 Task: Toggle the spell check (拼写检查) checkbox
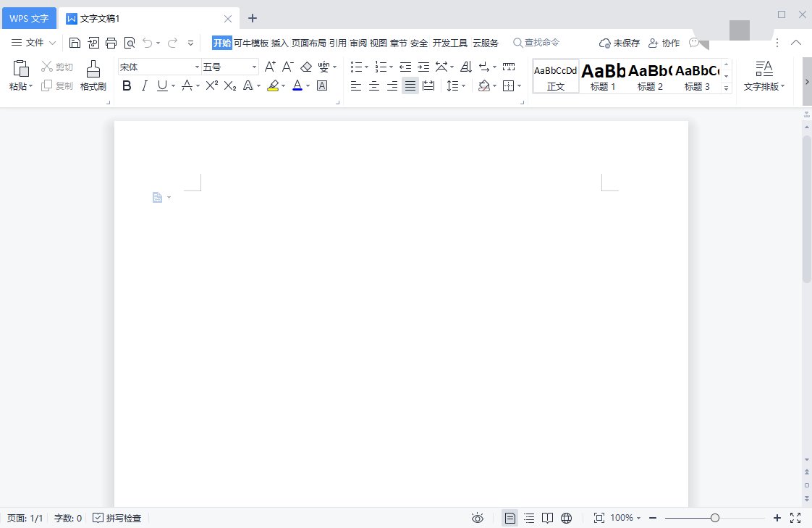point(98,518)
